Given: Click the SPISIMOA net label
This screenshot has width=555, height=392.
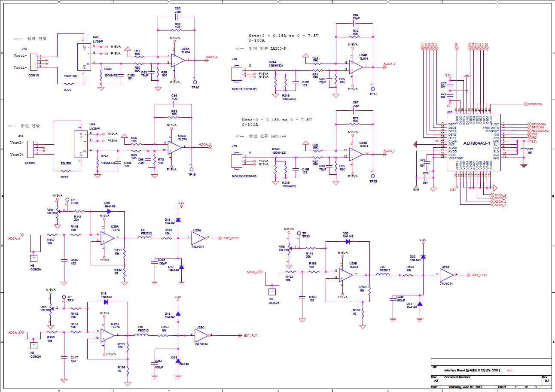Looking at the screenshot, I should tap(535, 104).
